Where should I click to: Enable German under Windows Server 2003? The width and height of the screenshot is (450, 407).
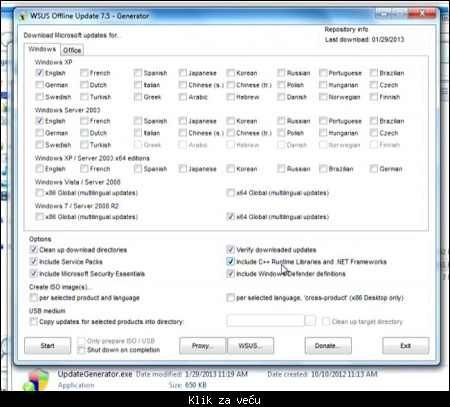[x=39, y=133]
